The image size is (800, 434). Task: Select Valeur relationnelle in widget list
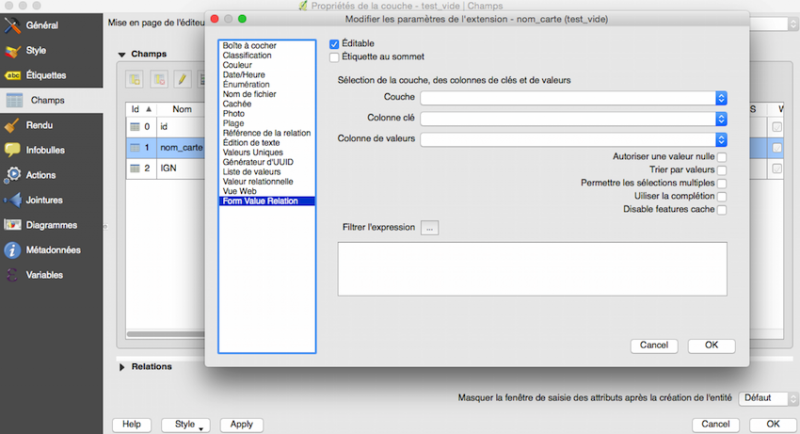[258, 182]
